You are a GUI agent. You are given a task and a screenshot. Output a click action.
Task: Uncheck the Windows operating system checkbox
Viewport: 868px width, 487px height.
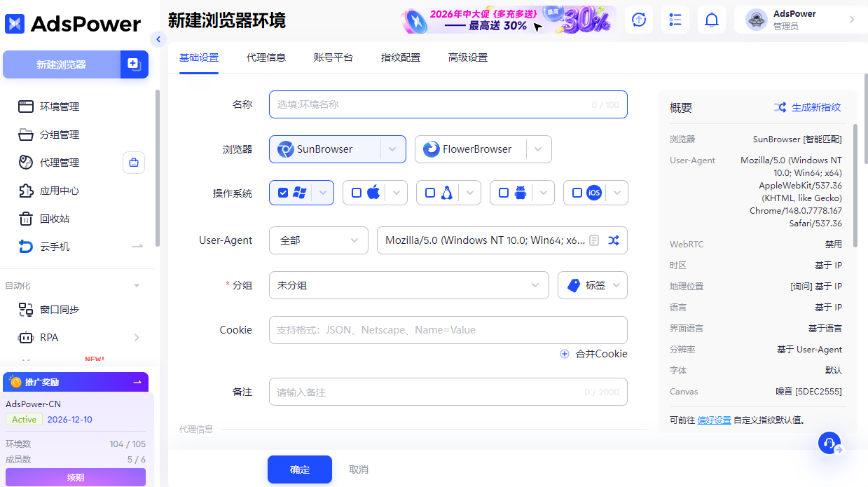pyautogui.click(x=283, y=193)
